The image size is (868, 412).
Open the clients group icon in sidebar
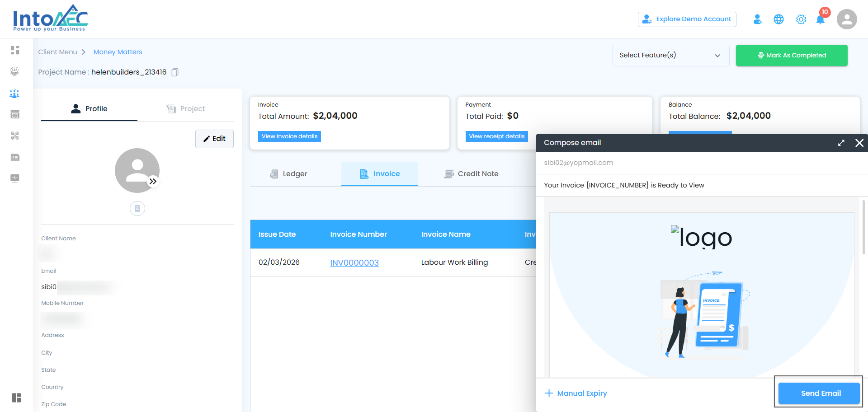[x=14, y=94]
